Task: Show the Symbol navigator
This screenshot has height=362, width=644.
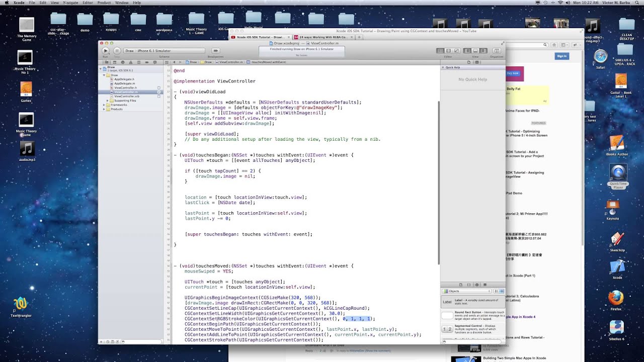Action: [115, 62]
